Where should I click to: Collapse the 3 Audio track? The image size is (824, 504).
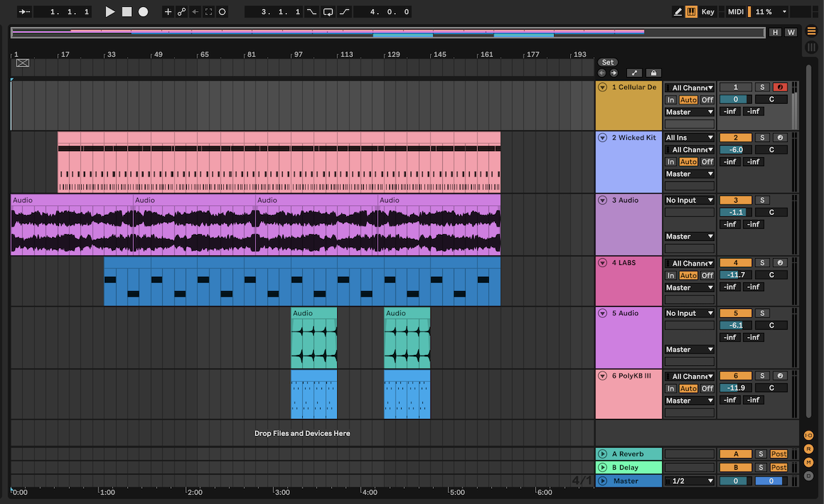click(x=602, y=201)
